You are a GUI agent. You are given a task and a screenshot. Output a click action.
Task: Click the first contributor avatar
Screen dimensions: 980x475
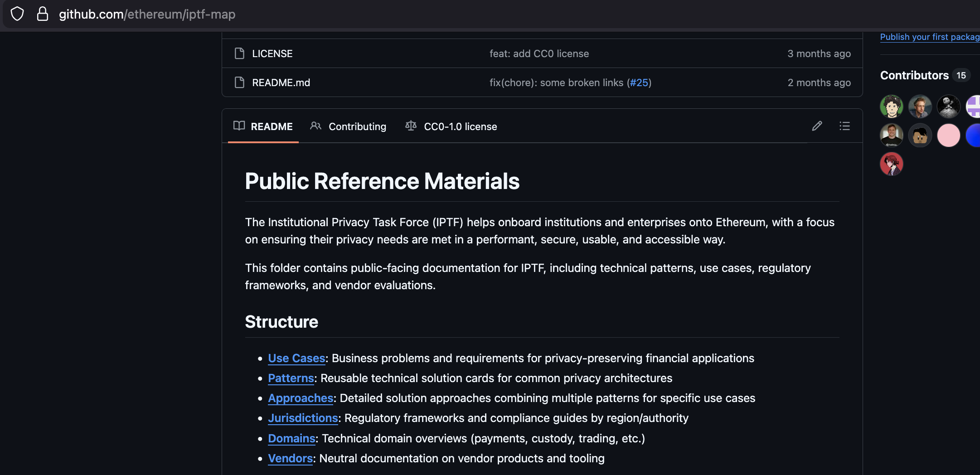click(x=891, y=106)
